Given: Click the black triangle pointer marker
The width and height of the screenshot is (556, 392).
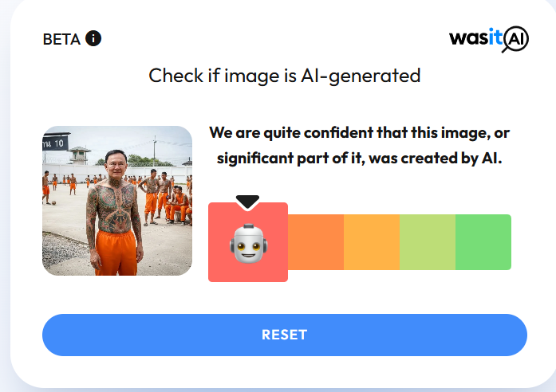Looking at the screenshot, I should coord(247,202).
